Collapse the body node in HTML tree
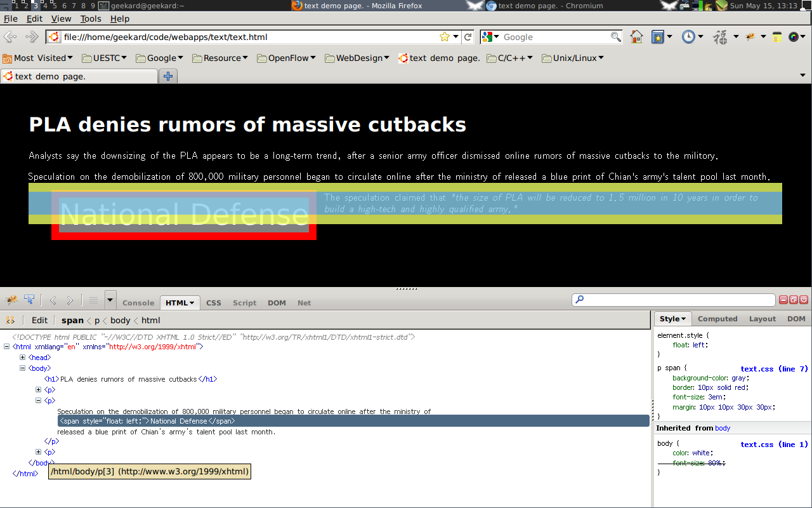This screenshot has height=508, width=812. tap(23, 368)
